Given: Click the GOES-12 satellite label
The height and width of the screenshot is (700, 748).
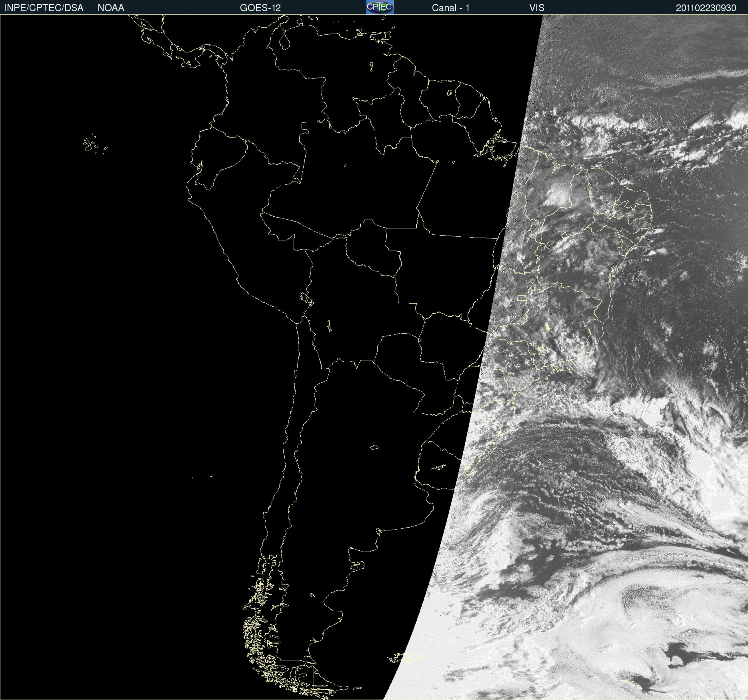Looking at the screenshot, I should click(260, 8).
